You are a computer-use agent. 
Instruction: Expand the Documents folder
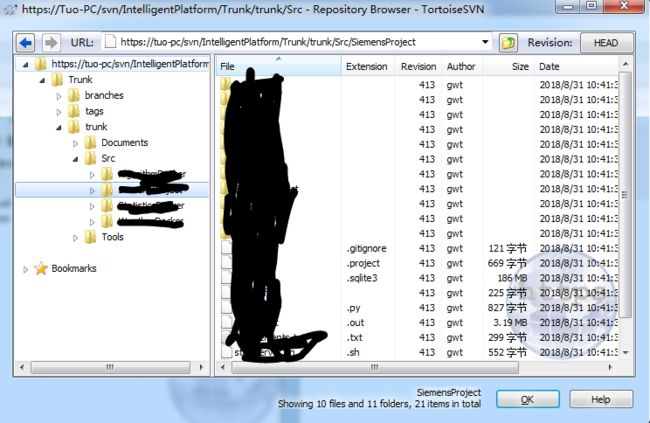click(x=75, y=143)
